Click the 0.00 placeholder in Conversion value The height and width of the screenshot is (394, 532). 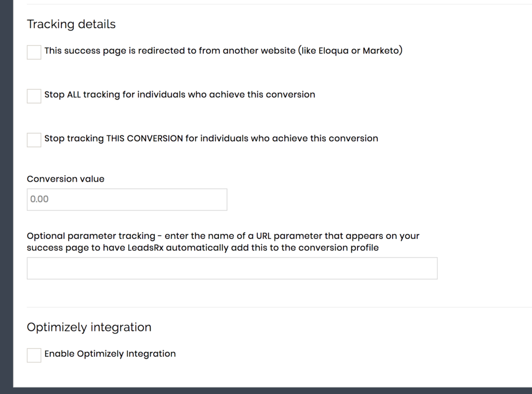39,199
